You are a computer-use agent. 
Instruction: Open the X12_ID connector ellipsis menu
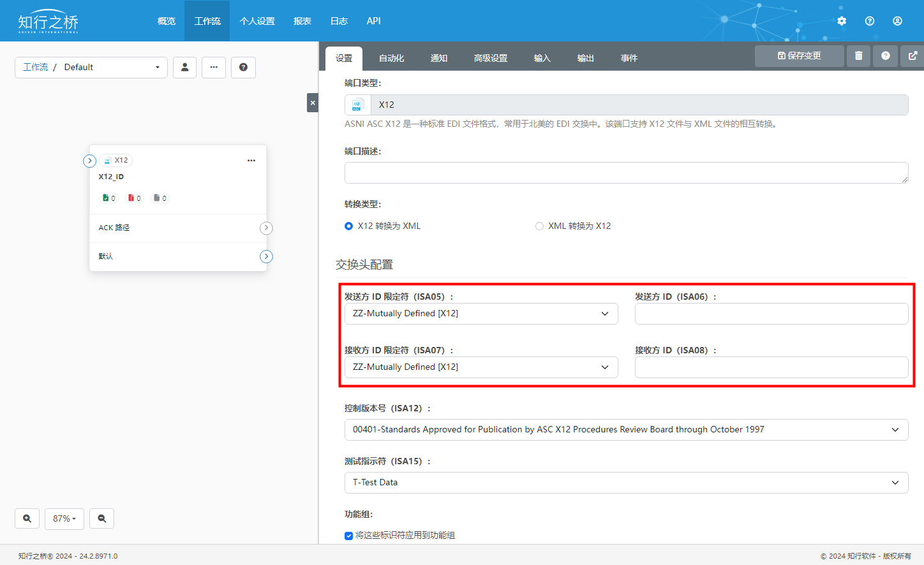251,161
